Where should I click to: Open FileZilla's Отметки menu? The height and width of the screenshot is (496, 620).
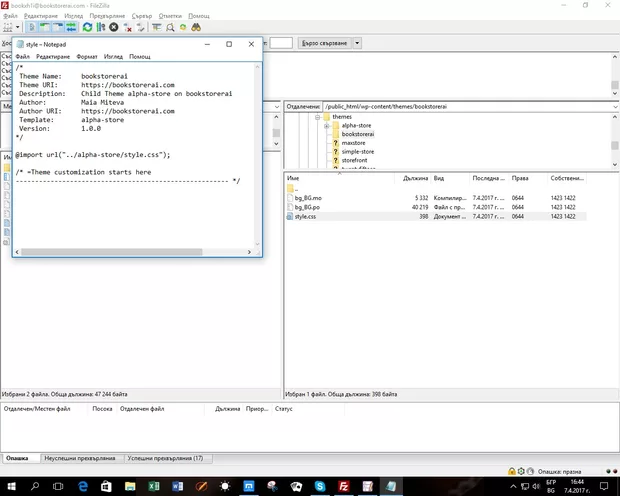[170, 16]
